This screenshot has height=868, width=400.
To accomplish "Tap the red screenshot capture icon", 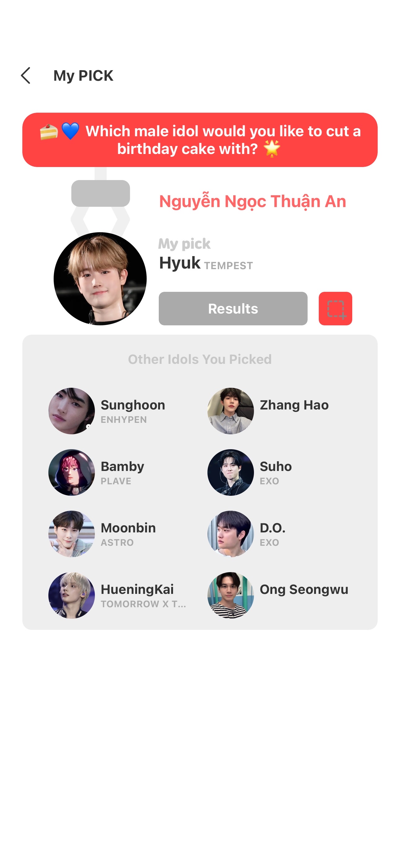I will coord(336,308).
